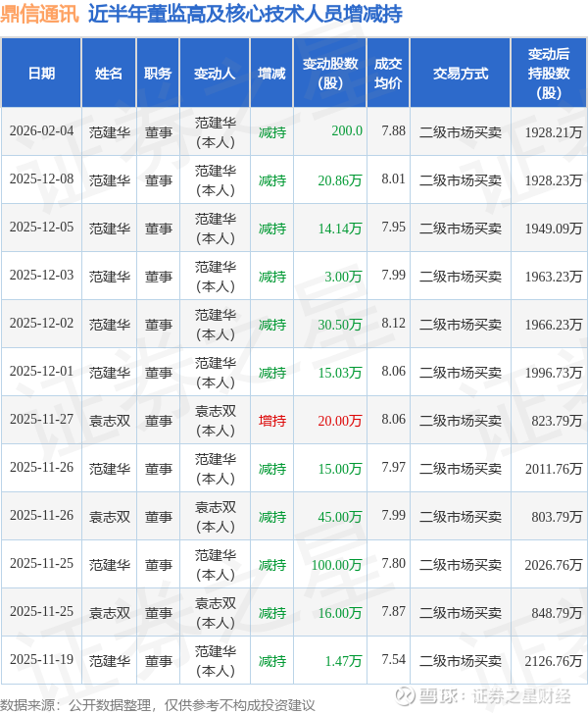Click the average price 8.12

pos(393,324)
